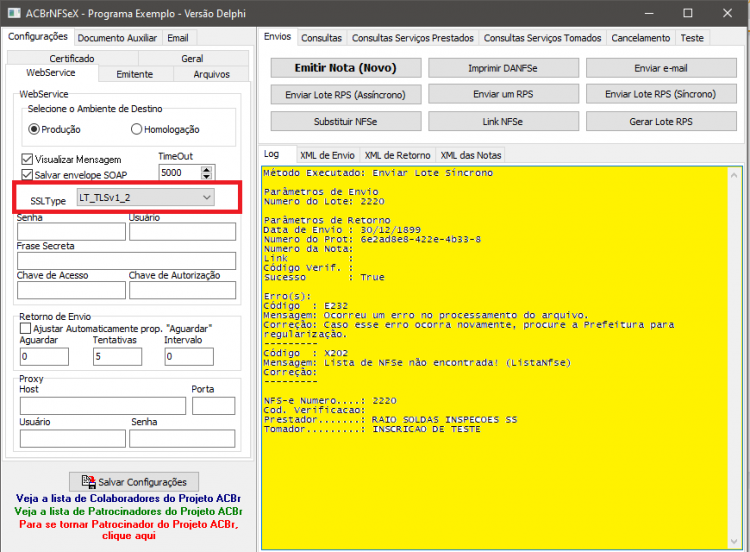Click Enviar Lote RPS (Assíncrono)
This screenshot has height=552, width=750.
coord(346,95)
